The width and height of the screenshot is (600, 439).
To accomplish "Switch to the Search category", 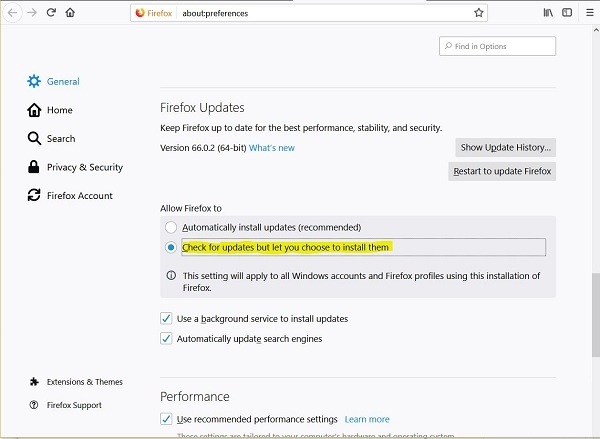I will point(60,139).
